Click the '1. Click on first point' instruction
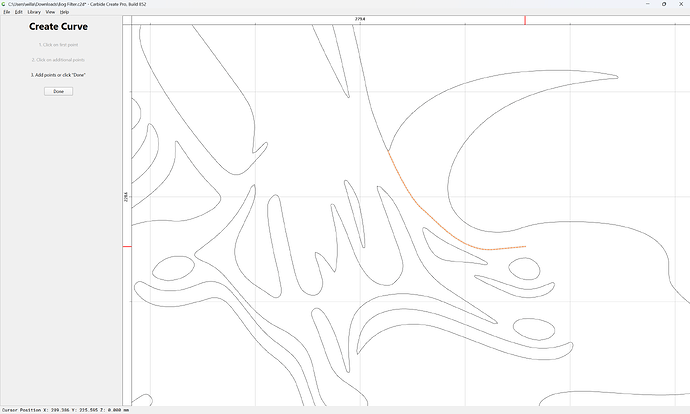690x414 pixels. (59, 45)
